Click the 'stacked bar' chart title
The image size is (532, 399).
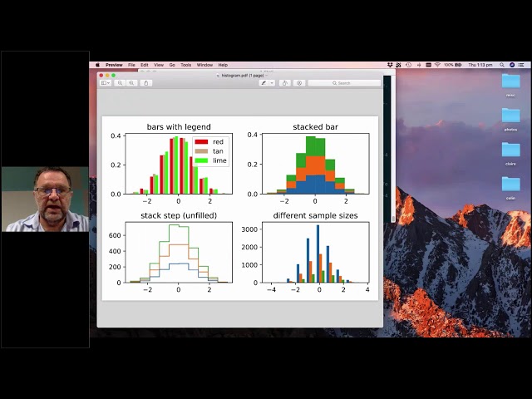click(316, 127)
